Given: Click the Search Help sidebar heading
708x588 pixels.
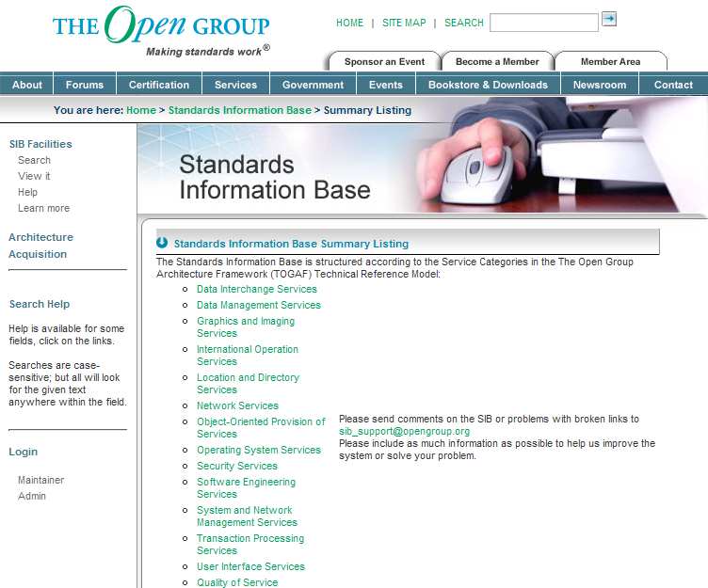Looking at the screenshot, I should coord(40,304).
